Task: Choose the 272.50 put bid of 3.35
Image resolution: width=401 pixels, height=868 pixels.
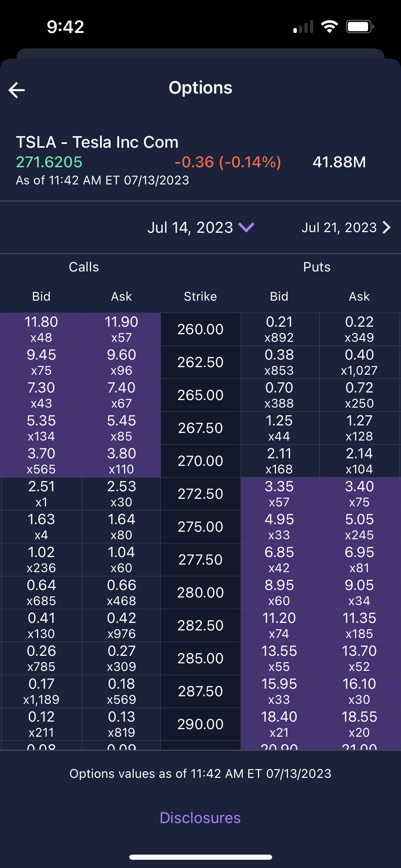Action: (279, 494)
